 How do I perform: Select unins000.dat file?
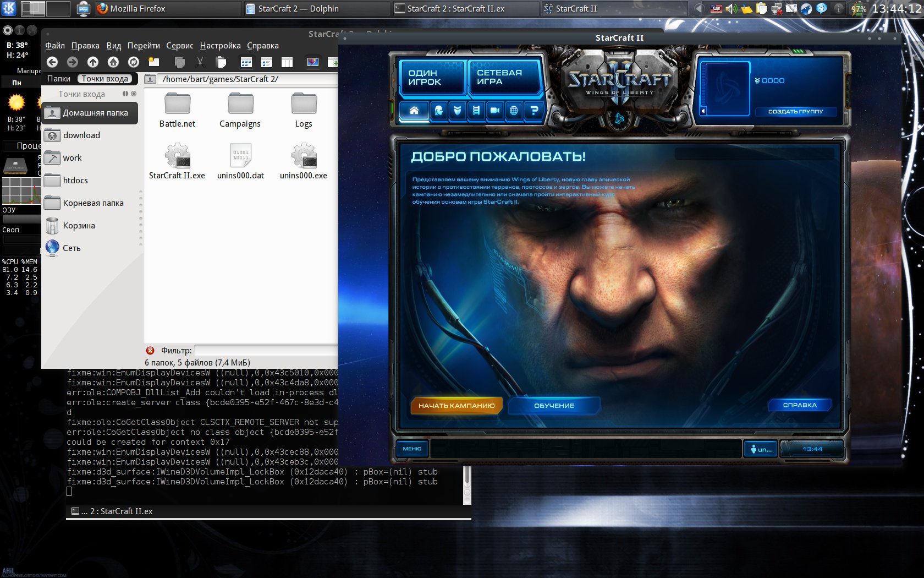click(240, 161)
